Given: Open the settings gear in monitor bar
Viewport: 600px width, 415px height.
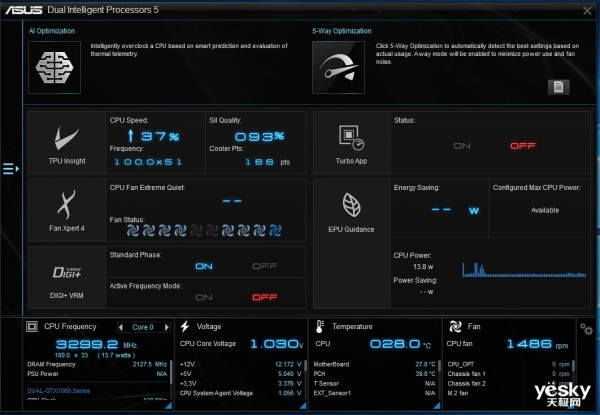Looking at the screenshot, I should pos(586,329).
